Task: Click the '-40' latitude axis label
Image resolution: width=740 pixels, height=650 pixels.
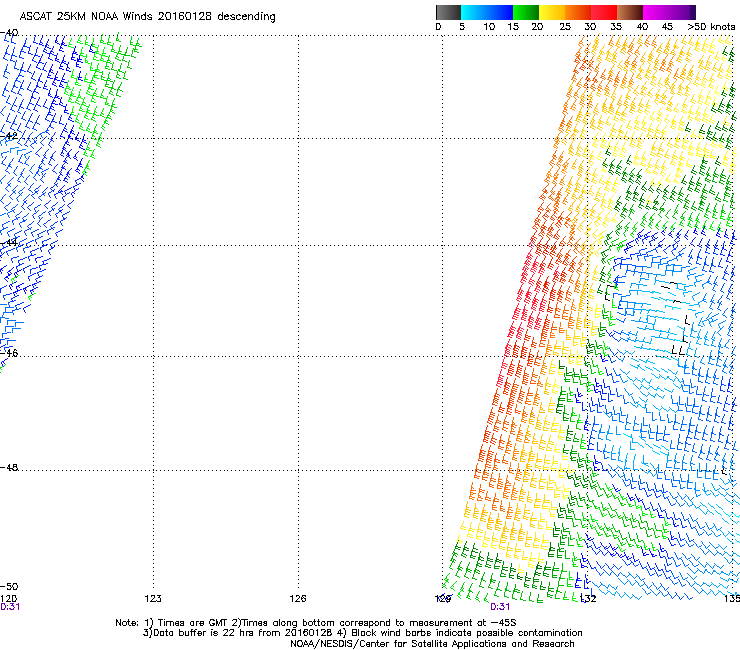Action: tap(9, 33)
